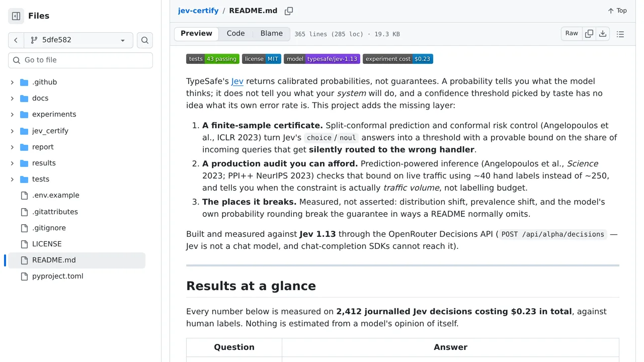The width and height of the screenshot is (644, 362).
Task: Click the license MIT badge
Action: 262,59
